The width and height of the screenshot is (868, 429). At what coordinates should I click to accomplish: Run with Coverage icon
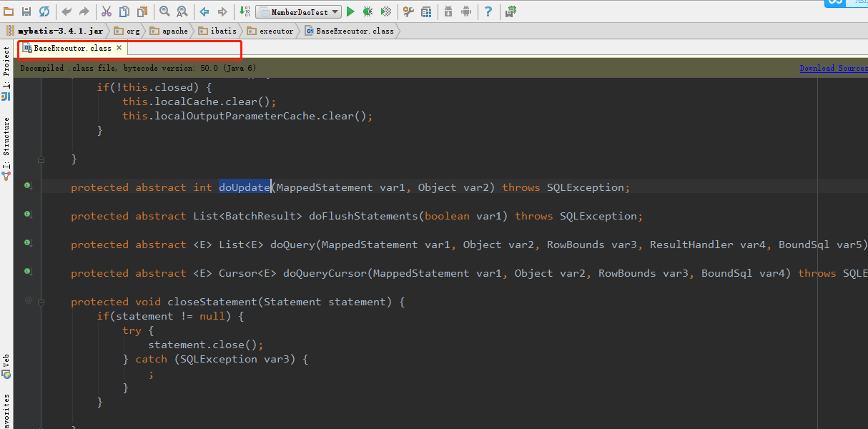[x=386, y=11]
